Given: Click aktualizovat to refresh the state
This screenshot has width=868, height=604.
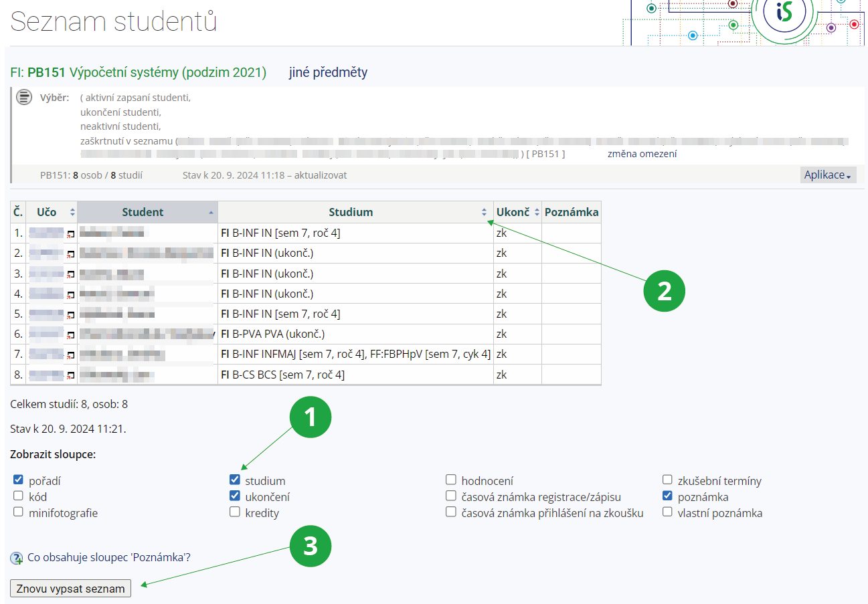Looking at the screenshot, I should (x=317, y=175).
